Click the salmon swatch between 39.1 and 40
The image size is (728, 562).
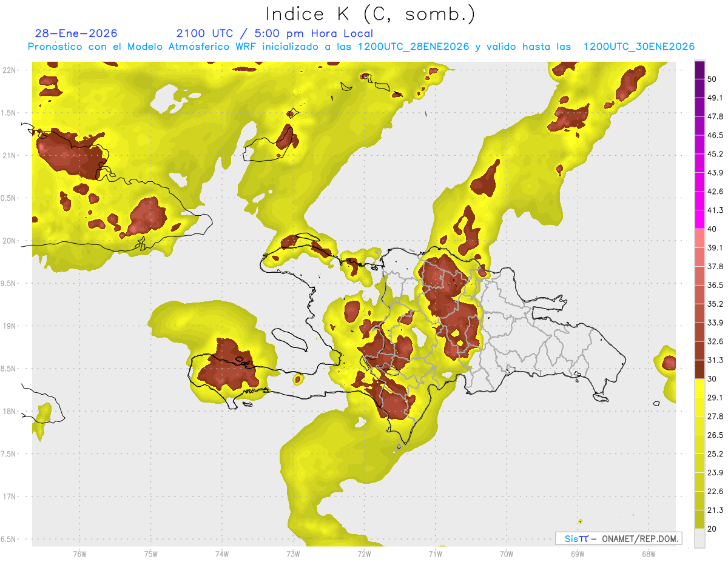699,238
